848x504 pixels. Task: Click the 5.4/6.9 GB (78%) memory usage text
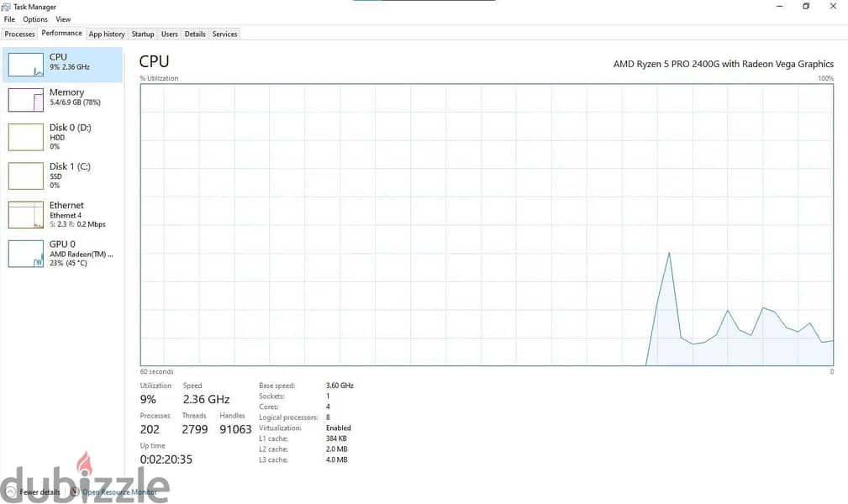[75, 102]
